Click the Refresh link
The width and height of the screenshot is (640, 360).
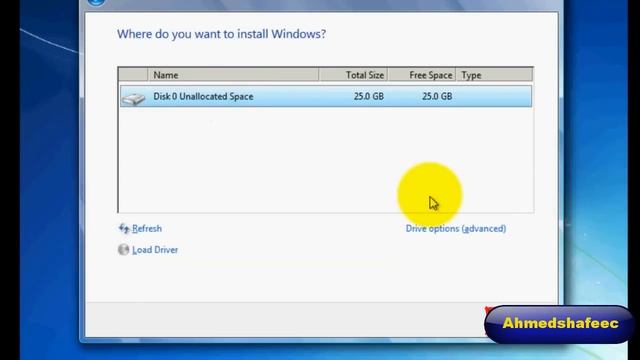click(x=147, y=229)
